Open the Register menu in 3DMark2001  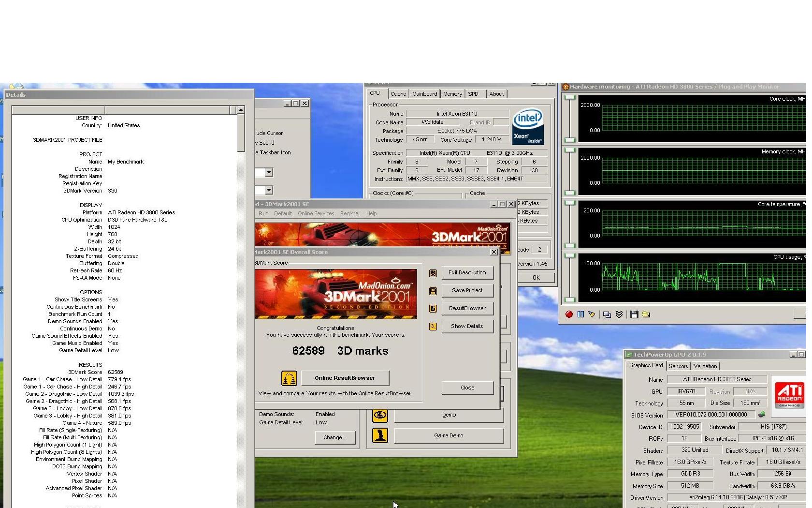pyautogui.click(x=350, y=213)
